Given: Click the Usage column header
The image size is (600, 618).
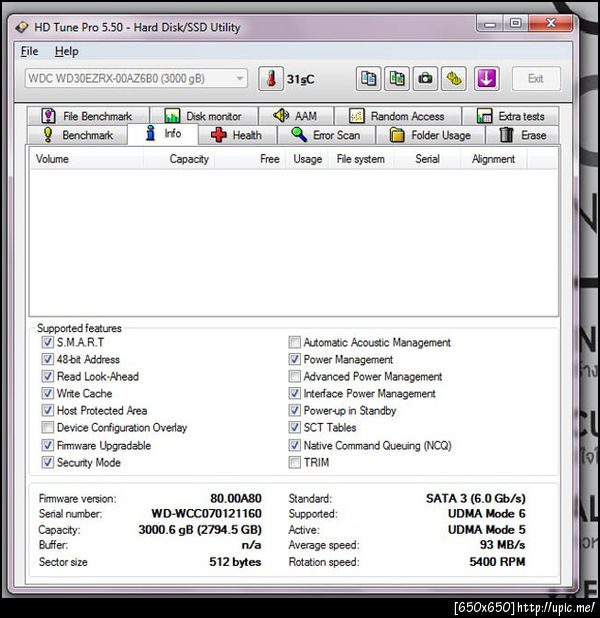Looking at the screenshot, I should coord(307,159).
